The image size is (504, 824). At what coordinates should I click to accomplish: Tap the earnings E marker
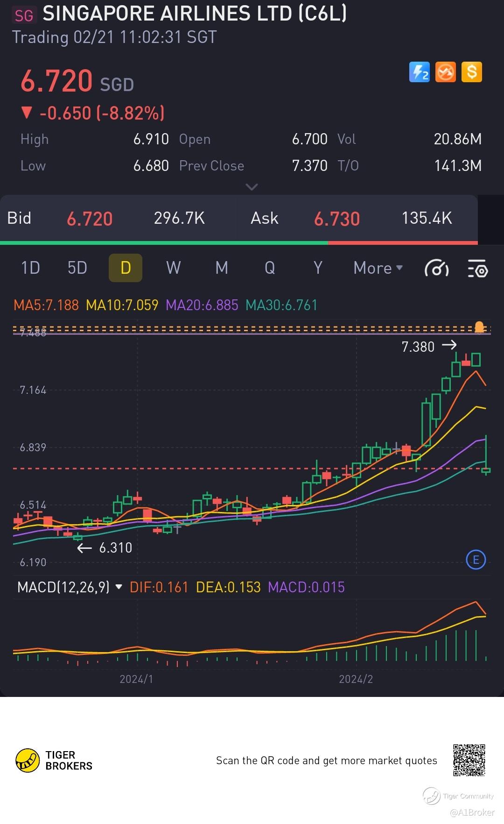pyautogui.click(x=476, y=560)
